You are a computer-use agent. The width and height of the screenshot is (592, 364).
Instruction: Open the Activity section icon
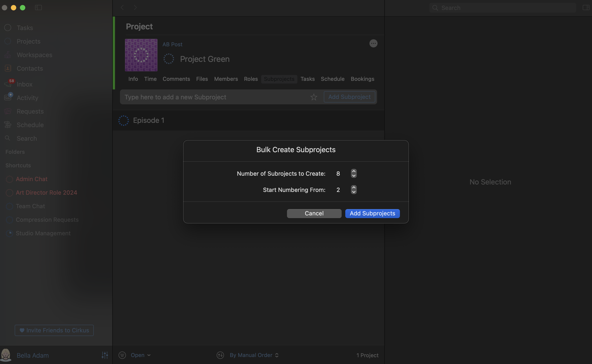[x=8, y=98]
